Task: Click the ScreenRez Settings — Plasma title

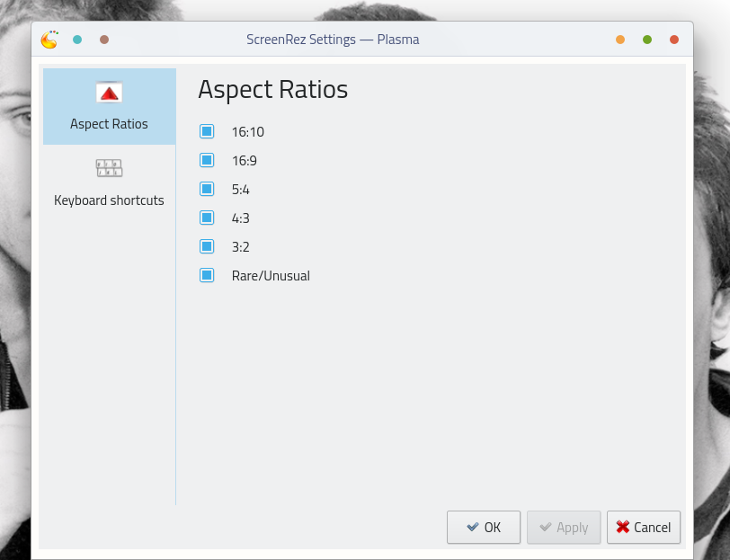Action: (x=333, y=40)
